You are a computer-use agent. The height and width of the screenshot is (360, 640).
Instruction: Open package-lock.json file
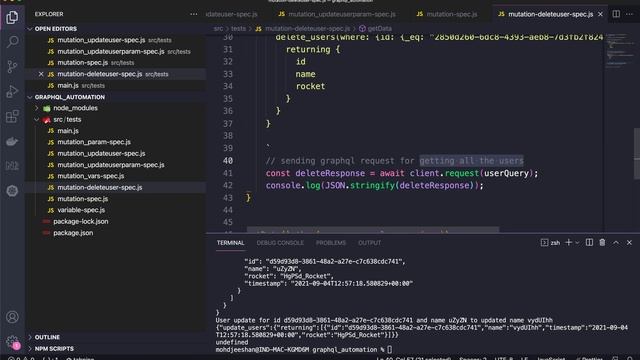(80, 221)
